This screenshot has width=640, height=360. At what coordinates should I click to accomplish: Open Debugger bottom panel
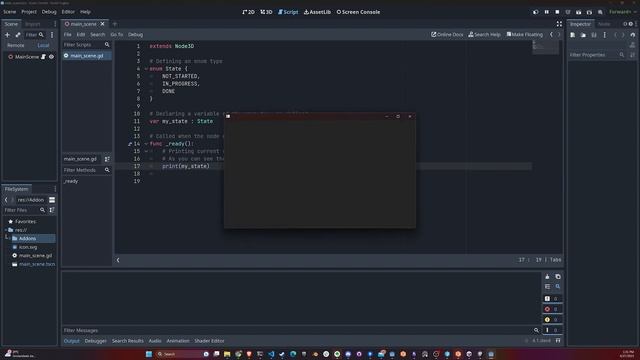click(96, 341)
